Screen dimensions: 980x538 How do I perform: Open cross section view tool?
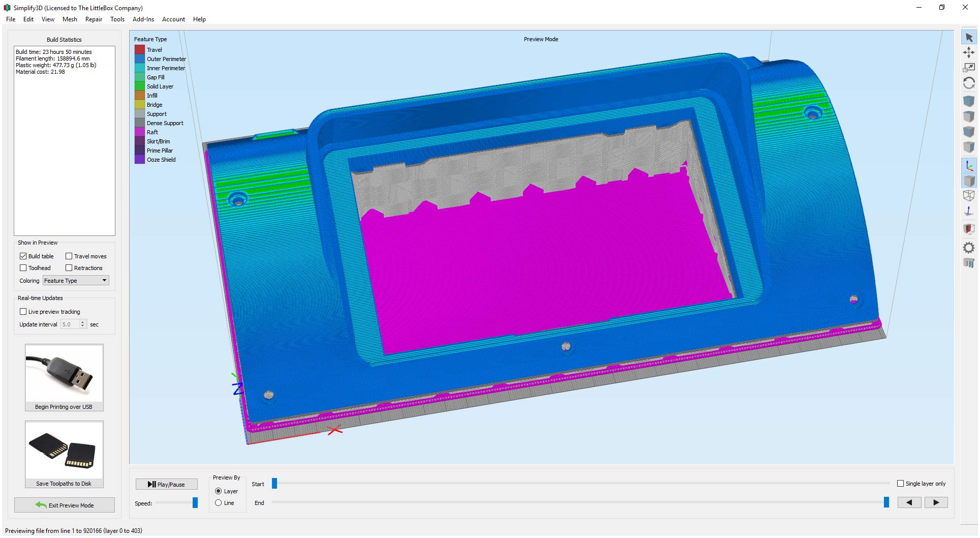969,229
